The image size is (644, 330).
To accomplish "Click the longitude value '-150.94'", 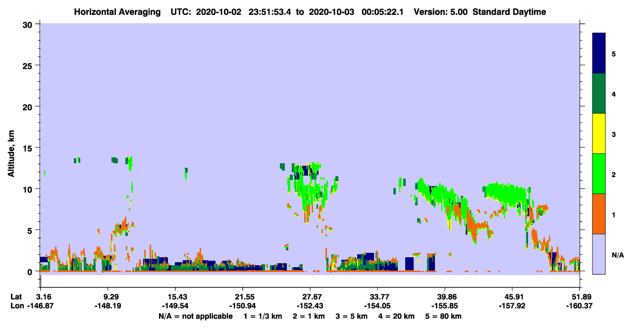I will pos(243,306).
